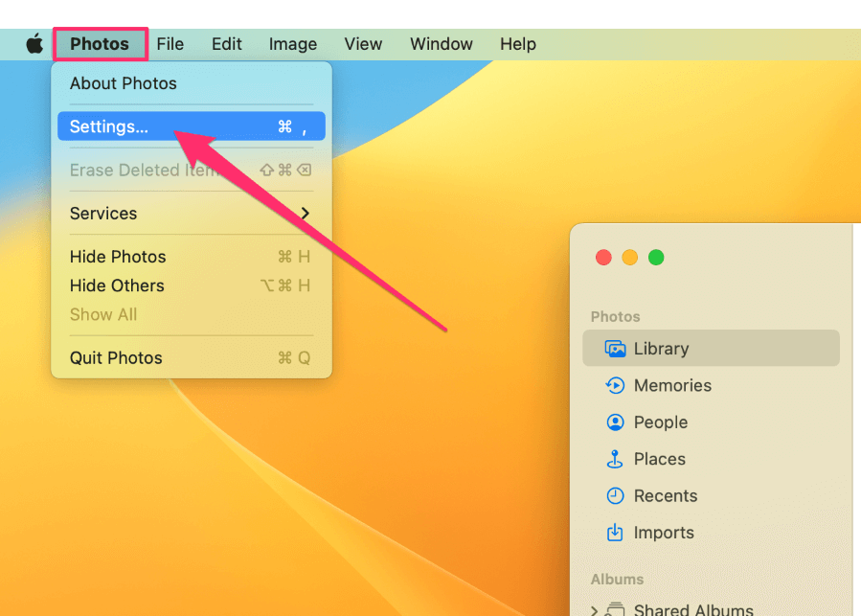Select People in the sidebar

click(711, 422)
